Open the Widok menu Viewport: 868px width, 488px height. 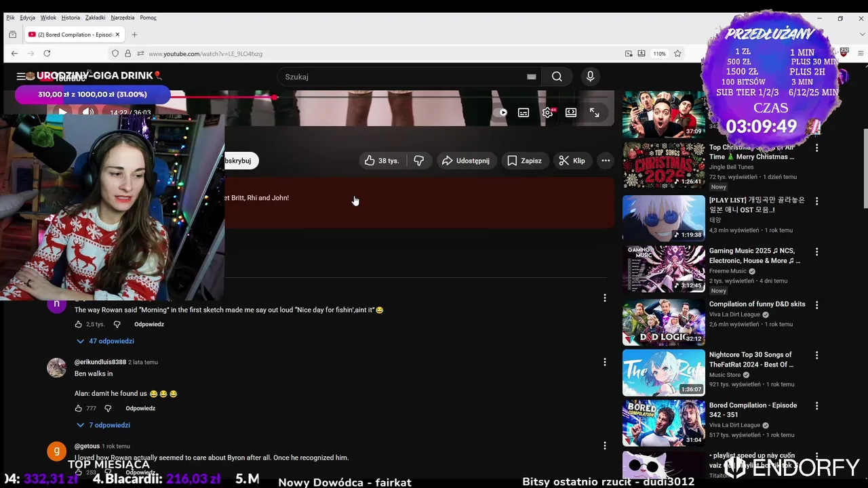coord(48,18)
